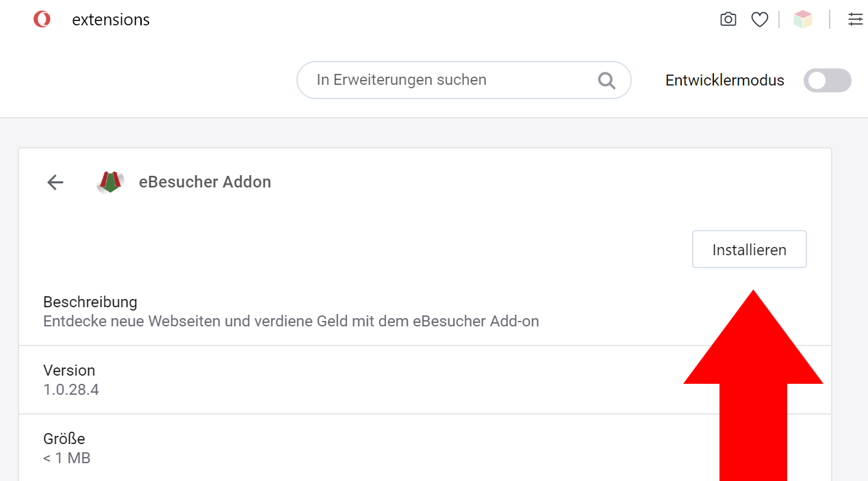Screen dimensions: 868x481
Task: Open the extensions cube icon
Action: tap(803, 19)
